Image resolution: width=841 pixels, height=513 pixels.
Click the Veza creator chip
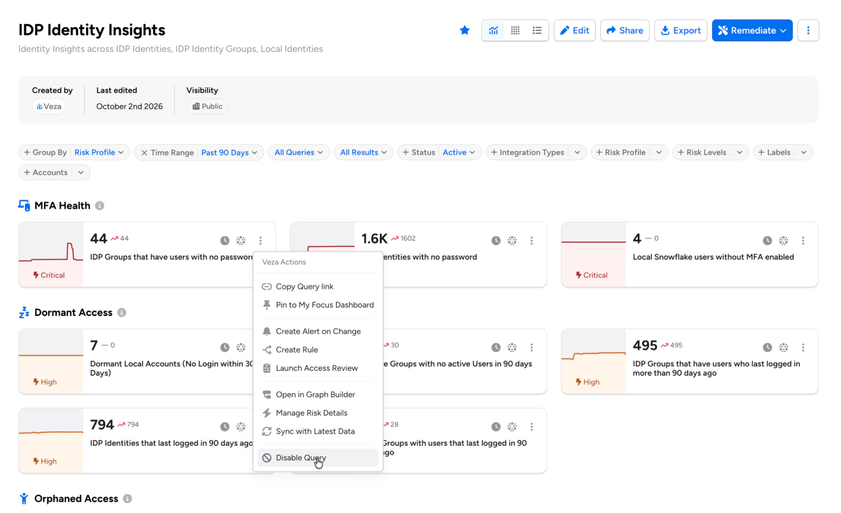pyautogui.click(x=49, y=106)
